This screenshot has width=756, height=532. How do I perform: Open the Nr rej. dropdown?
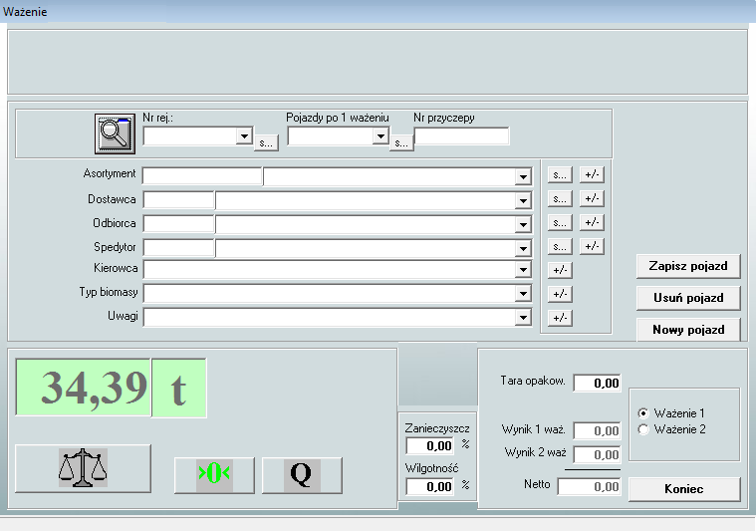point(244,136)
